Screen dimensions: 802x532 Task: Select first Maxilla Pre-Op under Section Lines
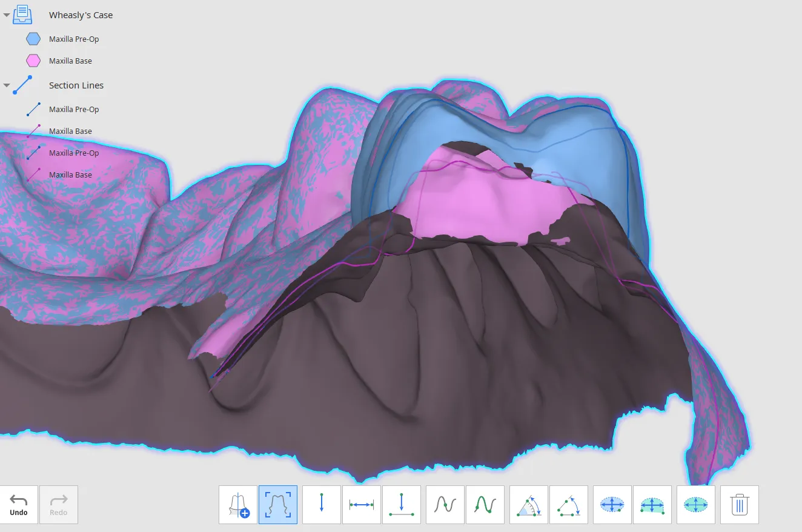(x=74, y=110)
